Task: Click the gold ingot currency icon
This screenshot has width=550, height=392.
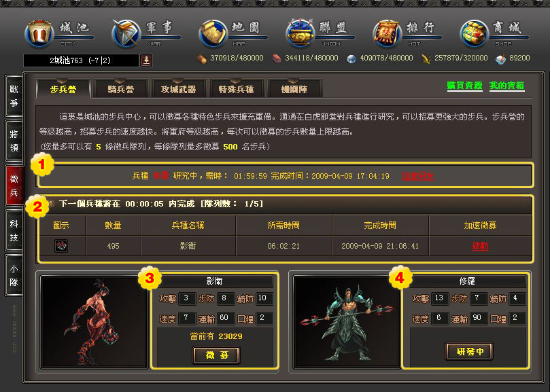Action: pos(500,59)
